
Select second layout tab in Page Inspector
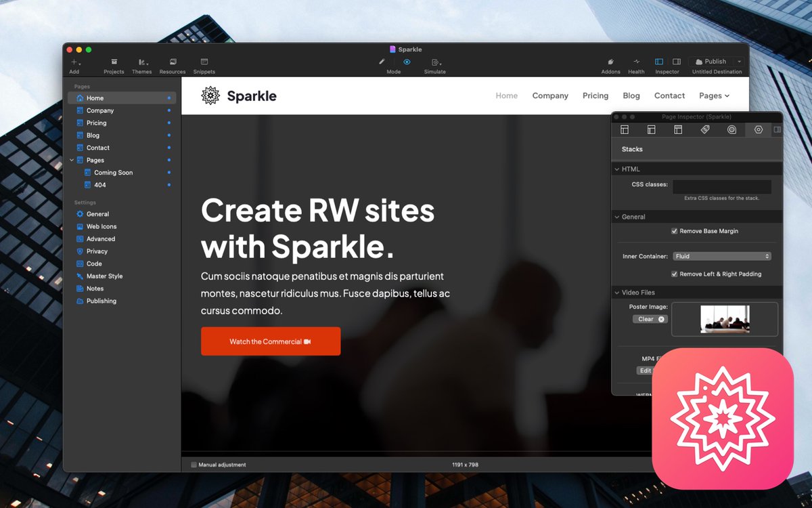pyautogui.click(x=652, y=129)
